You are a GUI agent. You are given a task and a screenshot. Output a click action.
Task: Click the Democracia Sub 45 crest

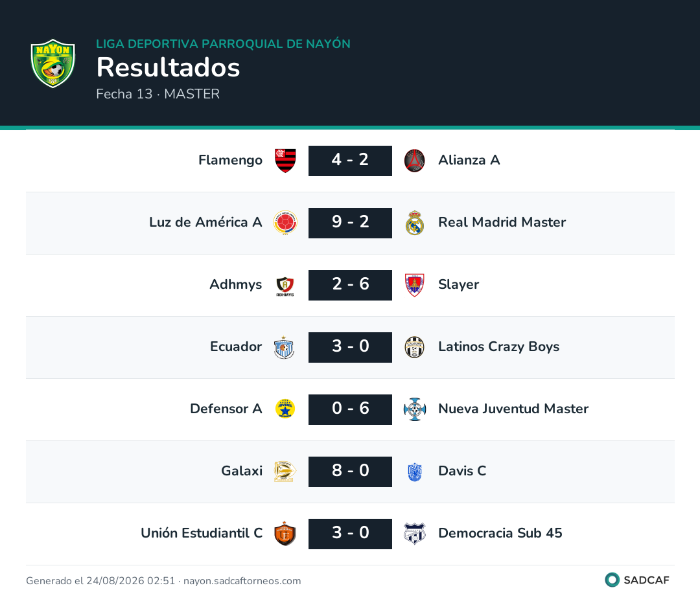414,534
